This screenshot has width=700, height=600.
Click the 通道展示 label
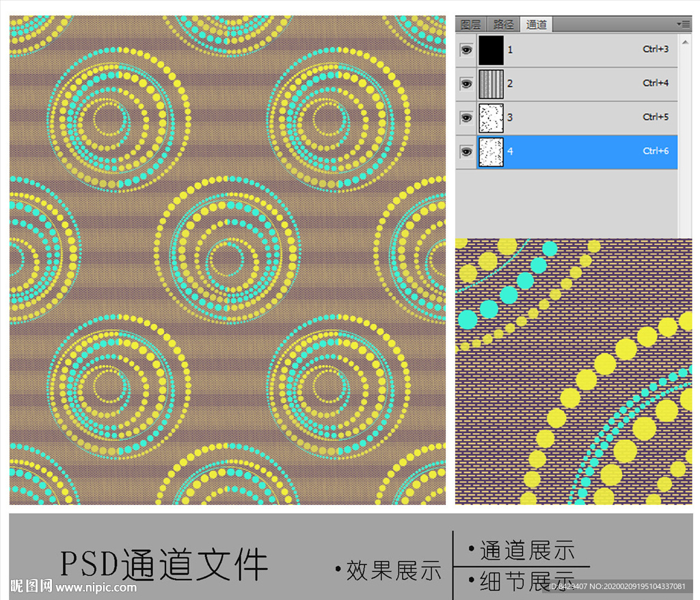pos(527,550)
